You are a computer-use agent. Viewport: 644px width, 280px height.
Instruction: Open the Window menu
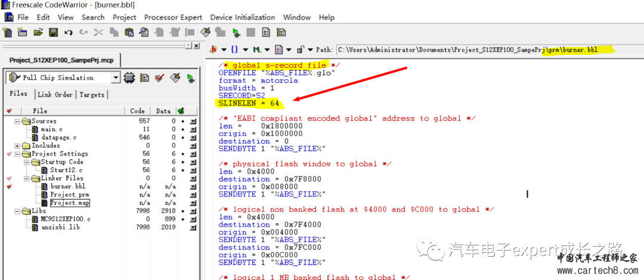coord(297,17)
